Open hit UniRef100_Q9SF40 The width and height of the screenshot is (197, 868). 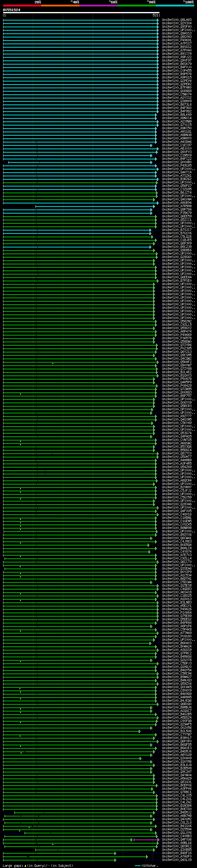(177, 26)
